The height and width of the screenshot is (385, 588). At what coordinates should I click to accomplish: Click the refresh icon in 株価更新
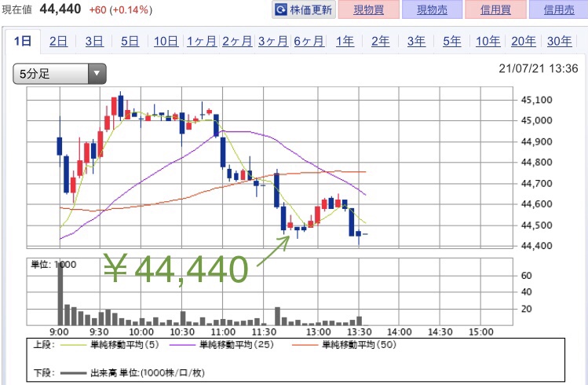(281, 9)
